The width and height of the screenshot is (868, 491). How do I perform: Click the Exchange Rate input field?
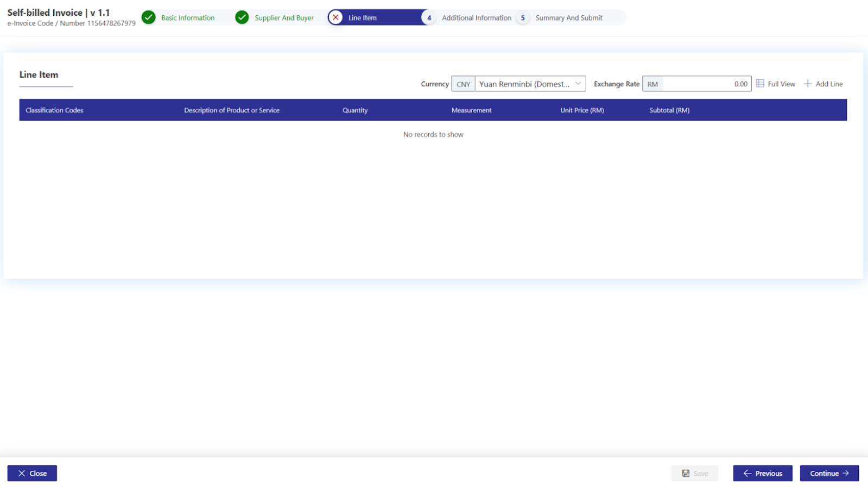click(x=706, y=84)
